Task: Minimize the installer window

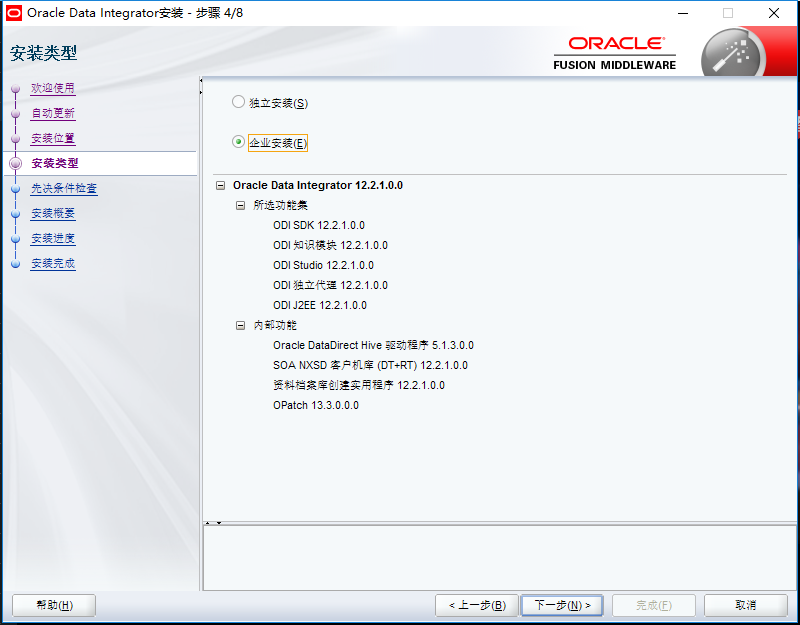Action: click(x=683, y=13)
